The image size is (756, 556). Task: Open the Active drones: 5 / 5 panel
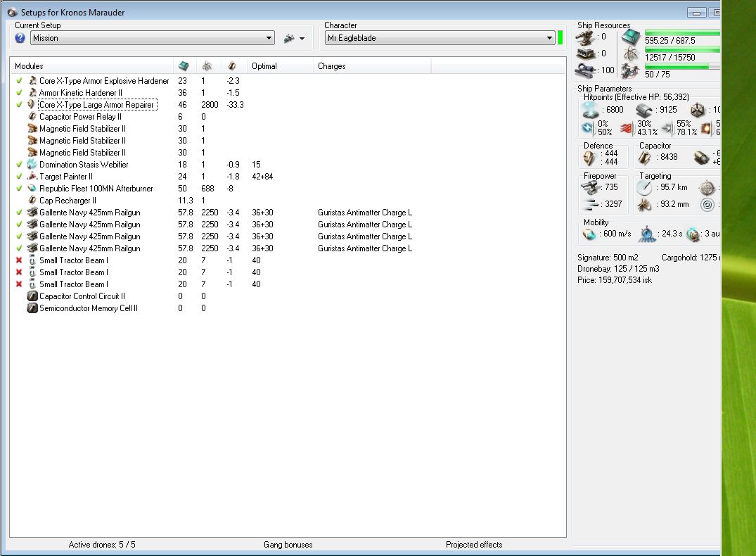click(102, 545)
